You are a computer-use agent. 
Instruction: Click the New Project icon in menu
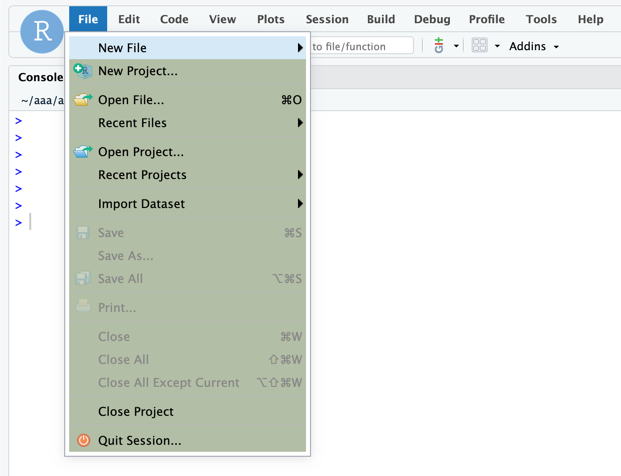tap(83, 71)
